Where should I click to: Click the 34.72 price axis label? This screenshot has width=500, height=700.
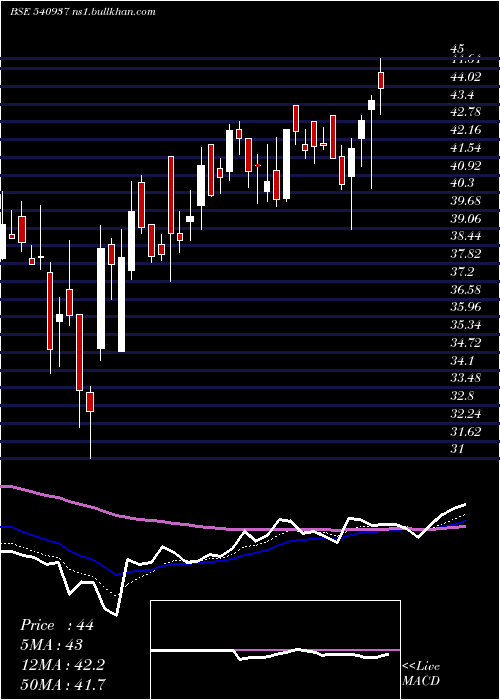point(466,343)
